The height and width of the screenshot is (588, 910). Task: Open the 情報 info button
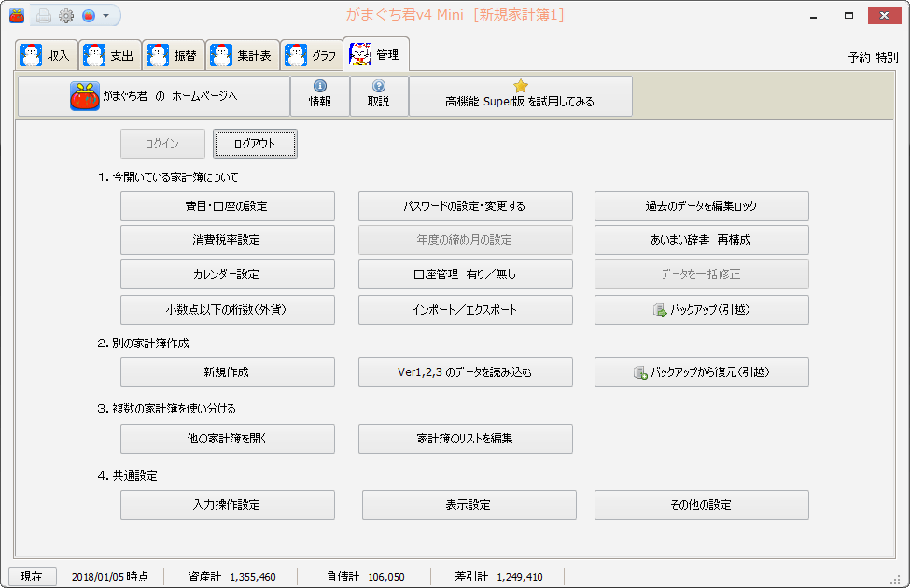320,95
